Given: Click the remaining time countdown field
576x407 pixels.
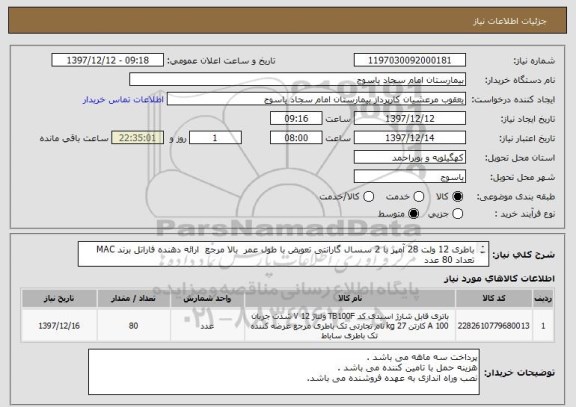Looking at the screenshot, I should (x=137, y=138).
